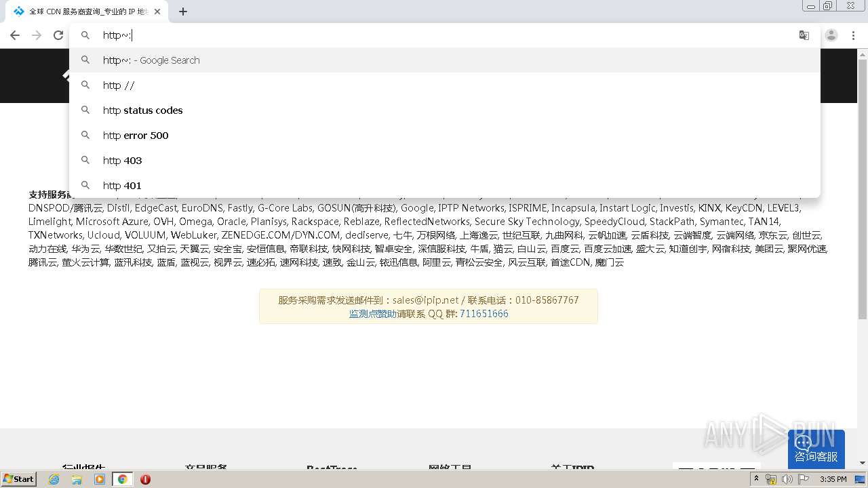The image size is (868, 488).
Task: Click the network tray icon
Action: 771,479
